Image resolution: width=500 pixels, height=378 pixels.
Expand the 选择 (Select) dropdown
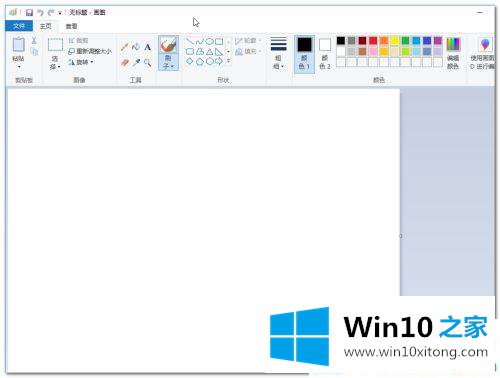[x=55, y=63]
